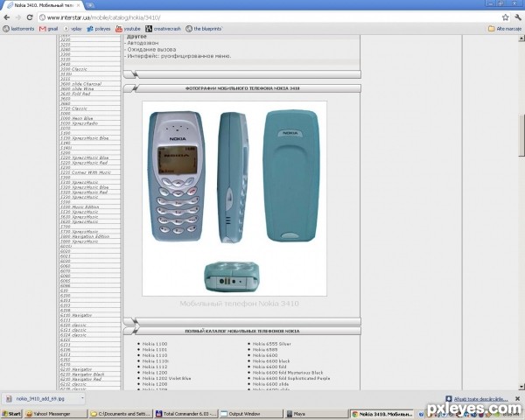Open Nokia 1112 catalog link
The width and height of the screenshot is (525, 420).
155,367
